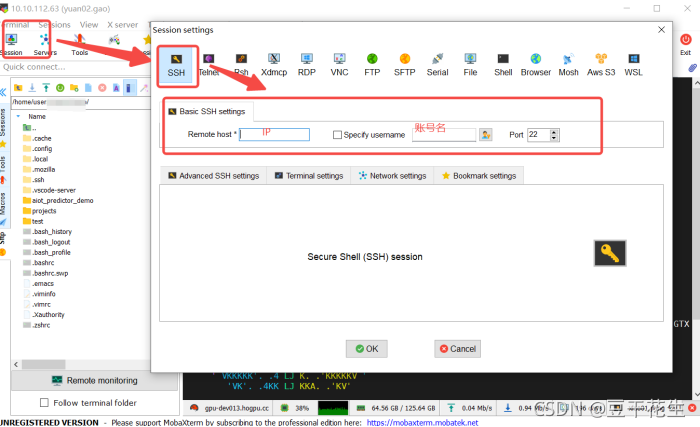Click the gpu-dev013.hogpu.cc status entry
This screenshot has width=700, height=427.
pos(230,408)
